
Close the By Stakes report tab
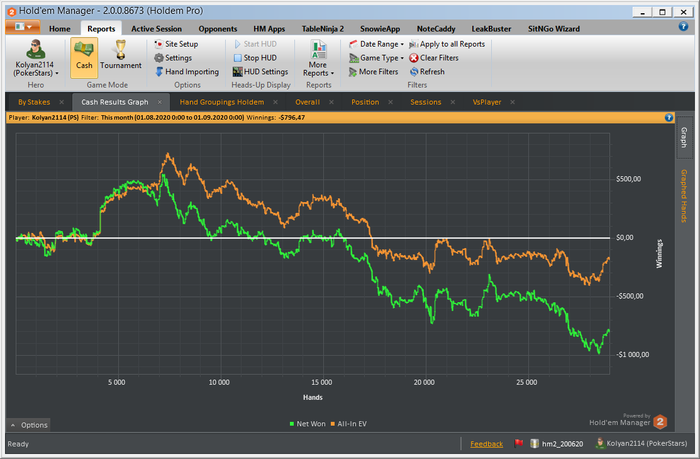pyautogui.click(x=62, y=102)
